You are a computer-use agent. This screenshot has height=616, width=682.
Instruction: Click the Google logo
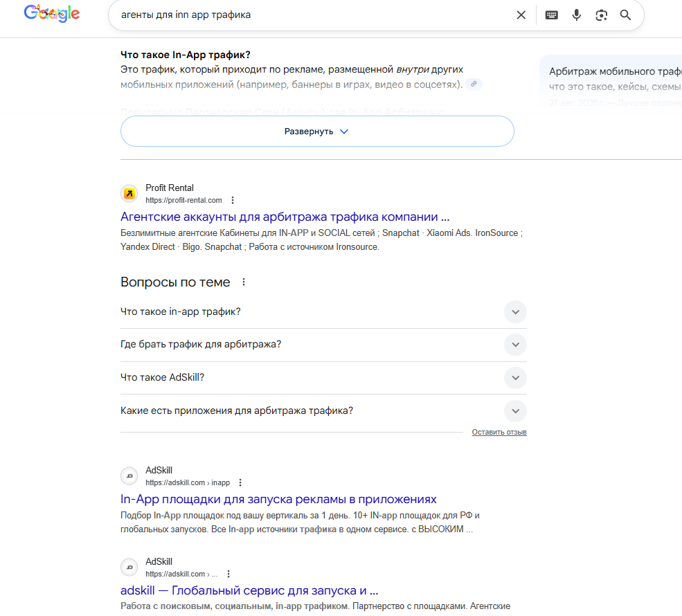[52, 13]
